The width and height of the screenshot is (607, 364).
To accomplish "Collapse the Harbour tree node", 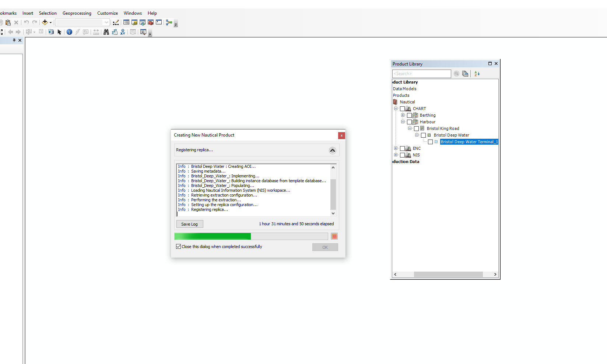I will point(403,122).
